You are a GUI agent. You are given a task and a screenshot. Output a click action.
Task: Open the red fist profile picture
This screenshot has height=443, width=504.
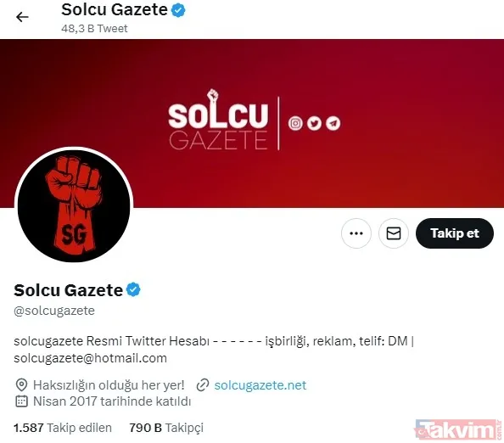point(74,205)
